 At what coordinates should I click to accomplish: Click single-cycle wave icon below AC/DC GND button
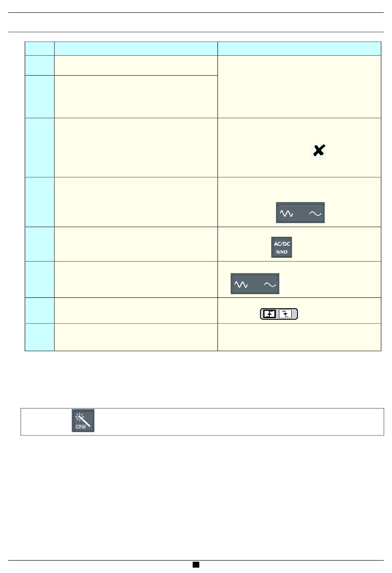pyautogui.click(x=269, y=284)
